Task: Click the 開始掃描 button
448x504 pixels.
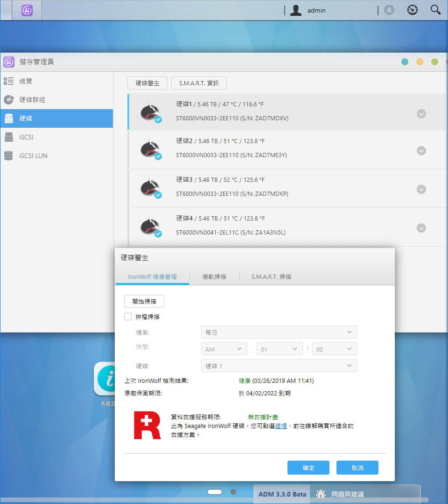Action: [x=144, y=301]
